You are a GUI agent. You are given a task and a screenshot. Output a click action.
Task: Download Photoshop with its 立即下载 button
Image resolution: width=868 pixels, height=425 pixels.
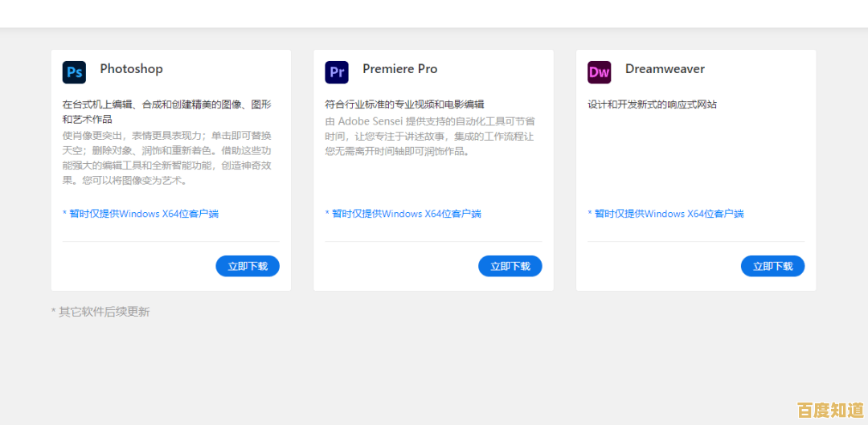coord(248,266)
